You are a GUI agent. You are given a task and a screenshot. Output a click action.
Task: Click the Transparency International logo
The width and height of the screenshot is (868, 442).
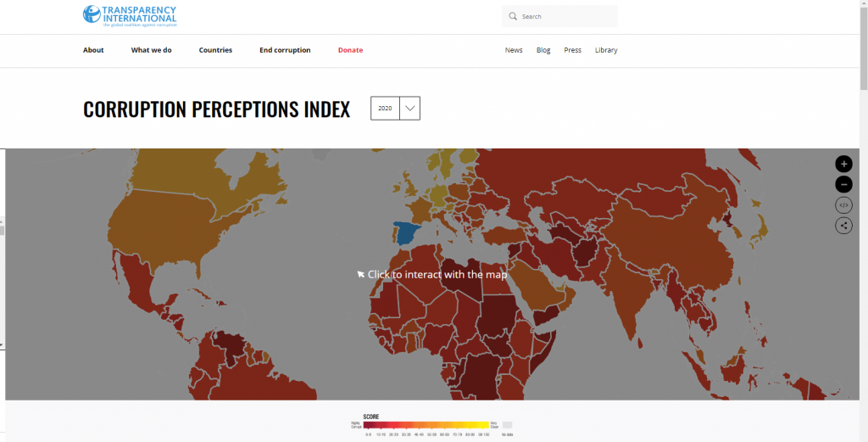[x=130, y=16]
